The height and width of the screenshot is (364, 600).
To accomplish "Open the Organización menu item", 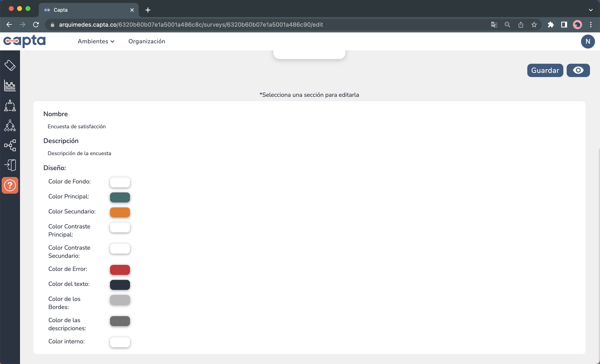I will 147,41.
